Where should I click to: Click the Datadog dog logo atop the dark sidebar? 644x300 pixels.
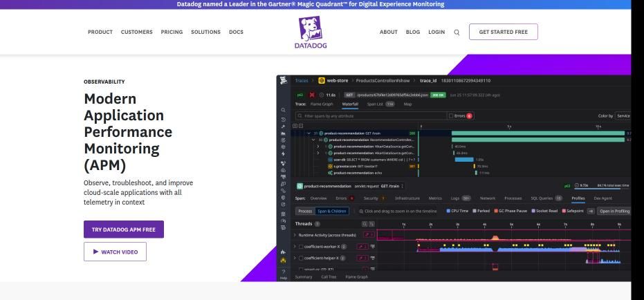tap(284, 80)
